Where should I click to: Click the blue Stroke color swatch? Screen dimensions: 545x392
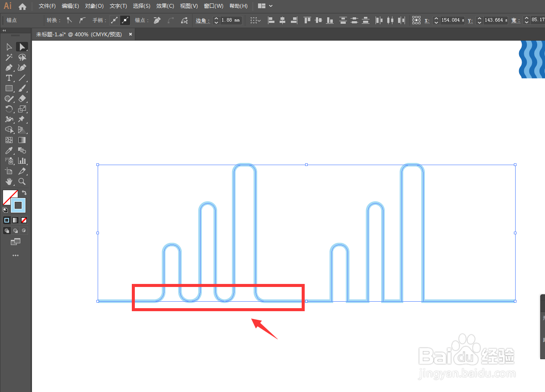[x=18, y=205]
